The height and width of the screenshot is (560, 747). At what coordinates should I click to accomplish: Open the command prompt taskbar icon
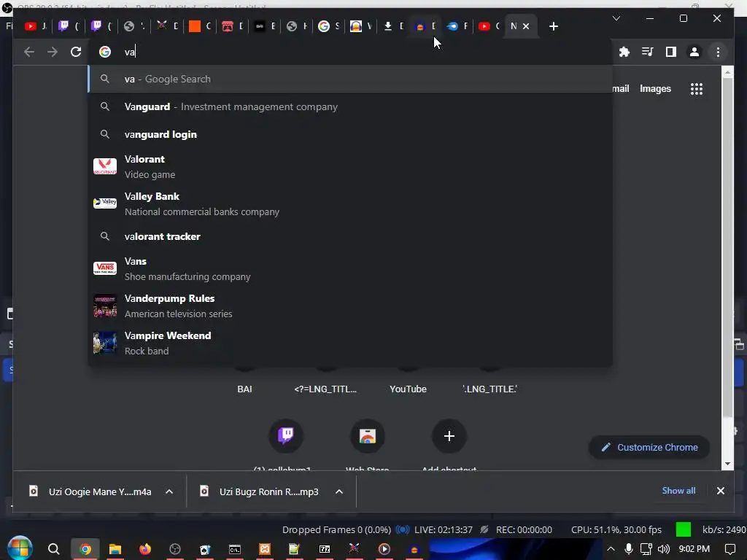point(234,549)
